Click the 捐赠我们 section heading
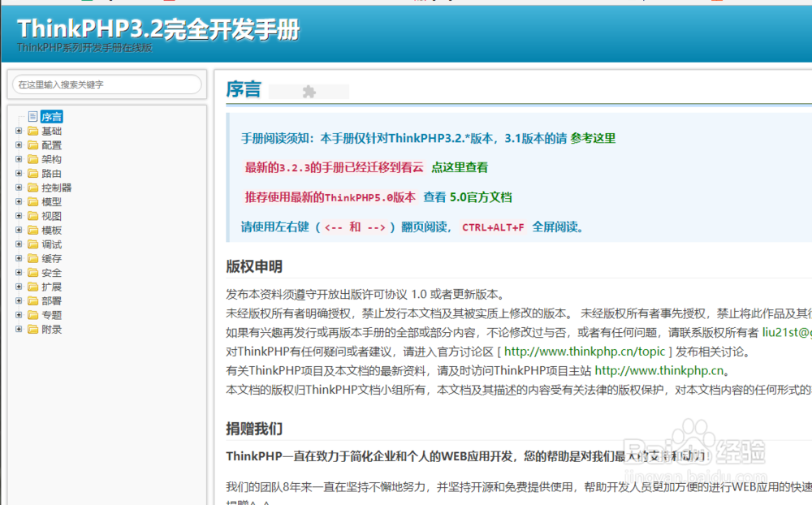This screenshot has width=812, height=505. pyautogui.click(x=253, y=429)
